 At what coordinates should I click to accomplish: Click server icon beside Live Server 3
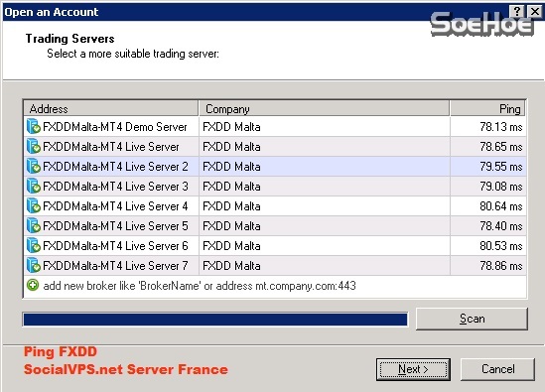[x=34, y=186]
